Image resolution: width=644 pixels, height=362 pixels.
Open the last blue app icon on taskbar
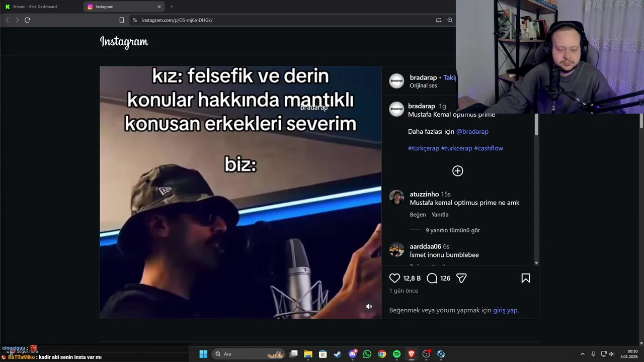coord(441,354)
